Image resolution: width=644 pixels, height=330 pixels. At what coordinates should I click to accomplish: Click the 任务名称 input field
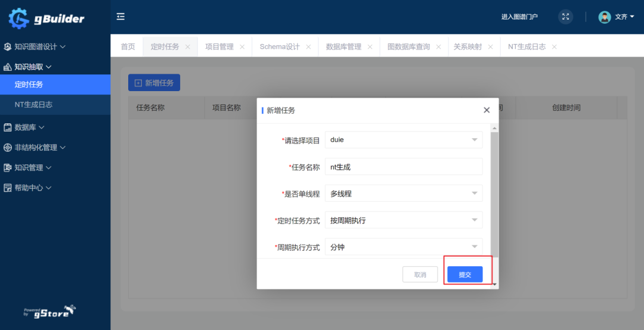(404, 167)
